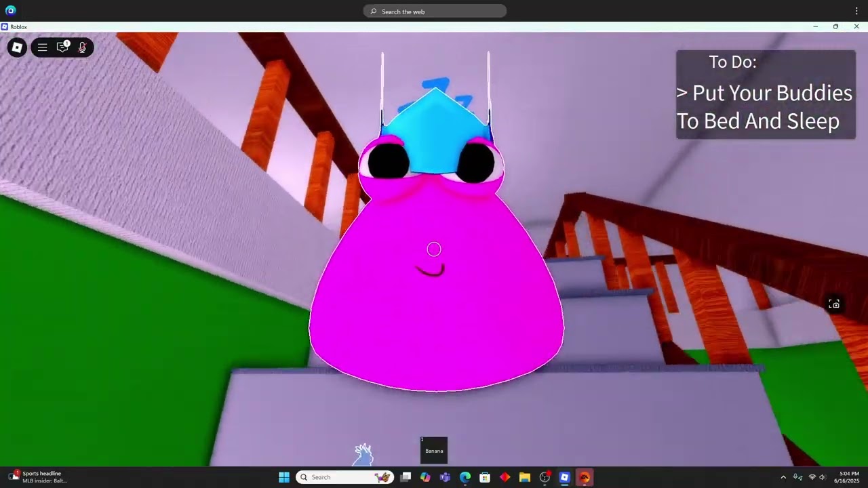The height and width of the screenshot is (488, 868).
Task: Restore down the Roblox window
Action: pyautogui.click(x=835, y=26)
